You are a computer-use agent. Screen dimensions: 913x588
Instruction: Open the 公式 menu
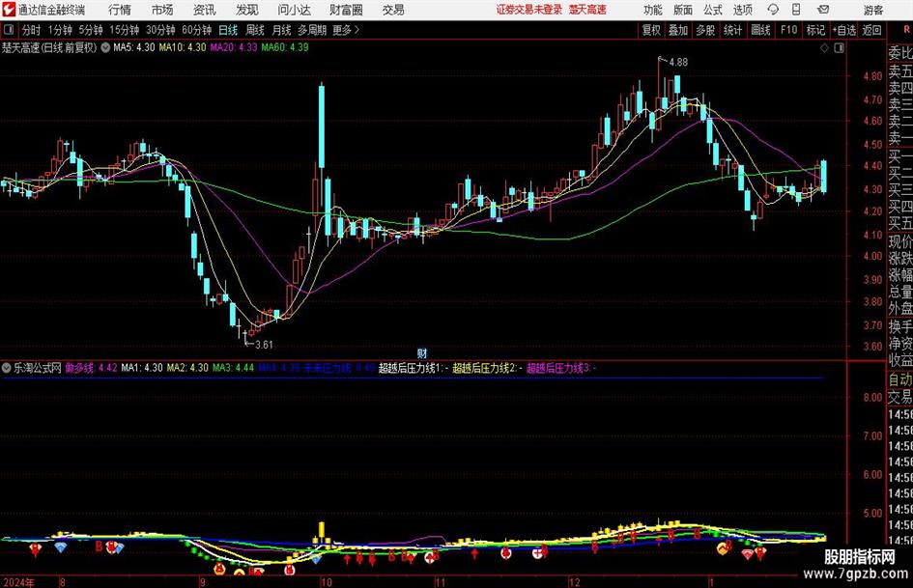[713, 10]
